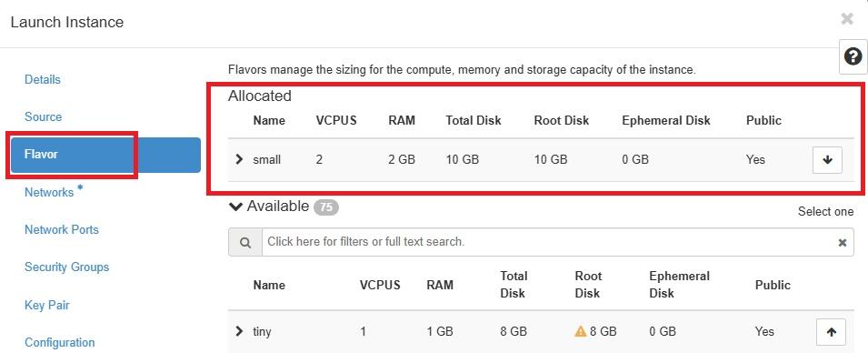Clear the filter search box
The height and width of the screenshot is (353, 868).
point(842,243)
